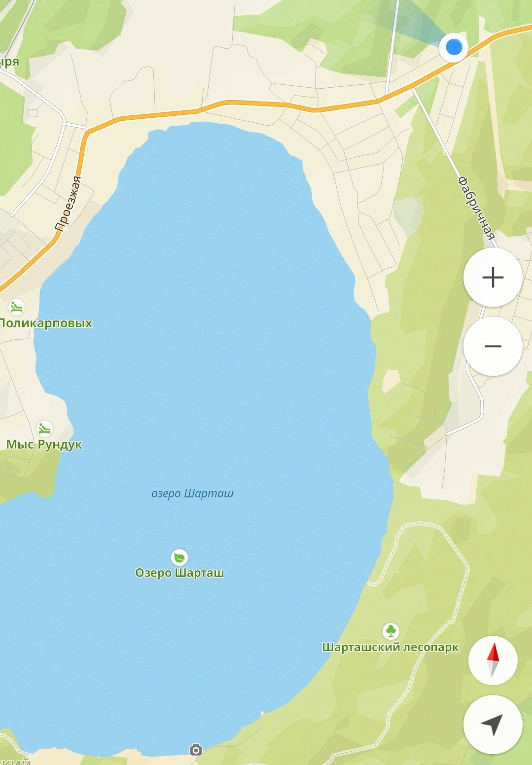Viewport: 532px width, 765px height.
Task: Tap the italic озеро Шарташ water label
Action: pyautogui.click(x=192, y=493)
